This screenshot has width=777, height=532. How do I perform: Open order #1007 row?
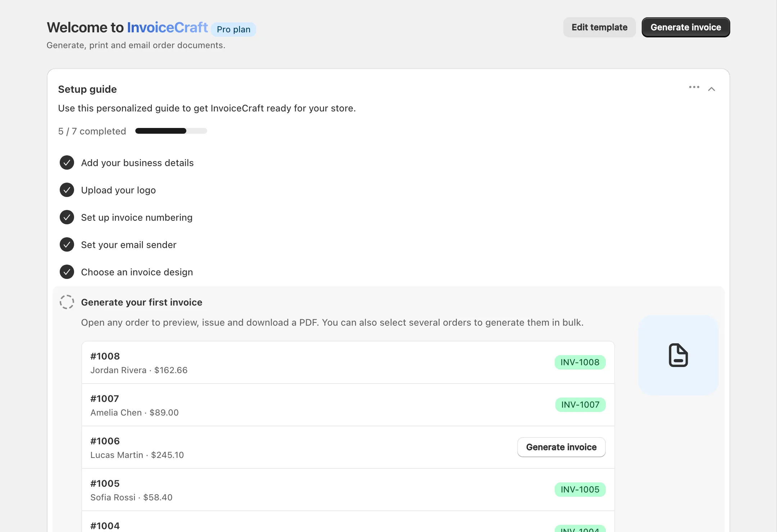point(348,405)
